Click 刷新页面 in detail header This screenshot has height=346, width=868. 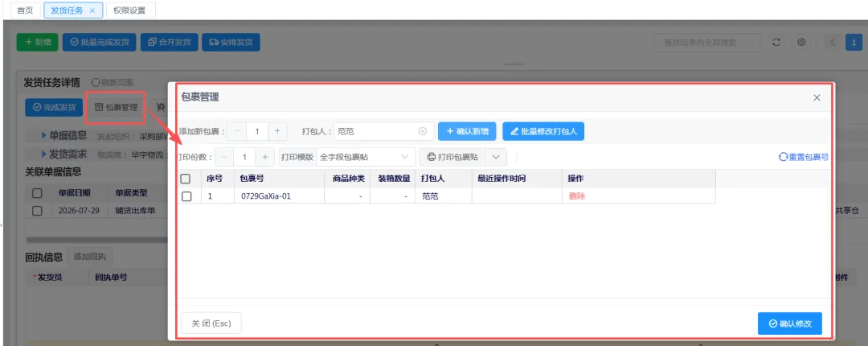tap(113, 82)
